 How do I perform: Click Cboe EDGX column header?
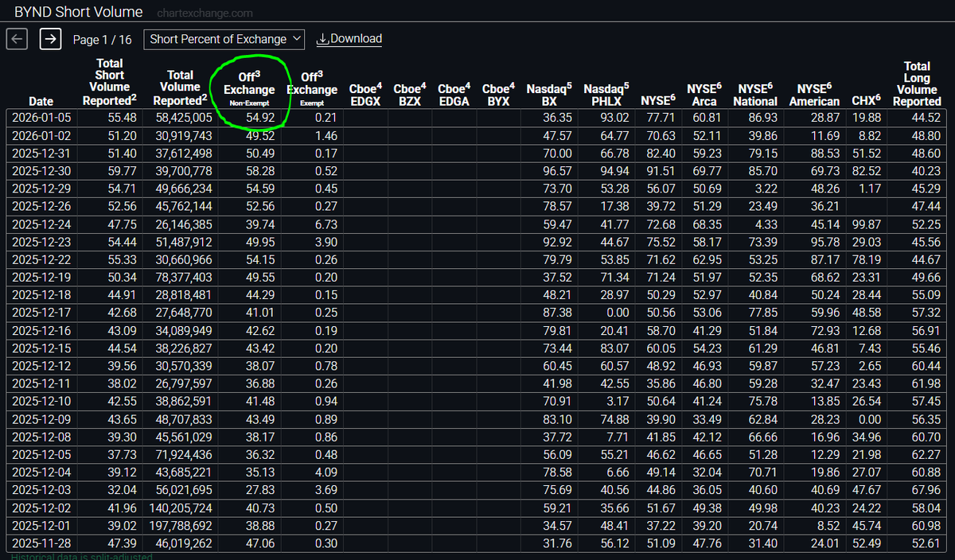[x=365, y=95]
